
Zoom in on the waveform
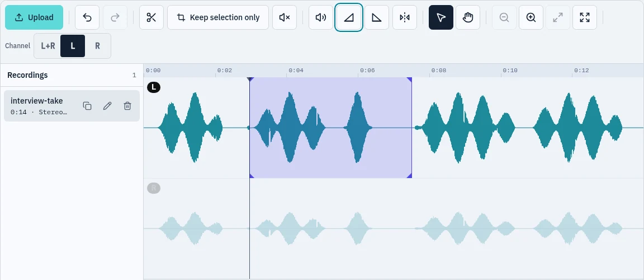pyautogui.click(x=531, y=17)
